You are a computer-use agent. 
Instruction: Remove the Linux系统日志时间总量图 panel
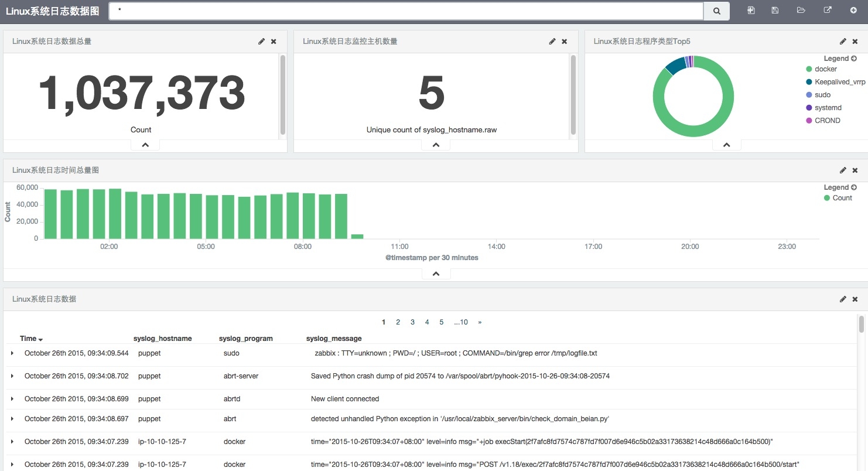855,170
